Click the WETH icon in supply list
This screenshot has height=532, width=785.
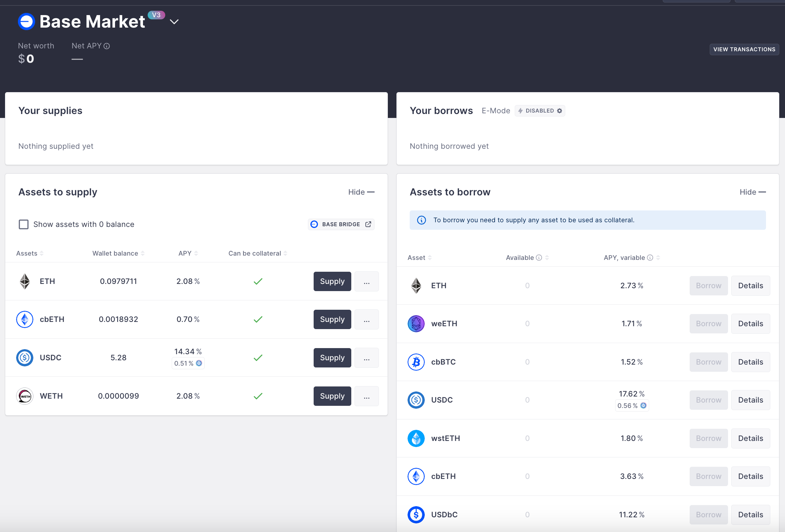click(x=25, y=396)
